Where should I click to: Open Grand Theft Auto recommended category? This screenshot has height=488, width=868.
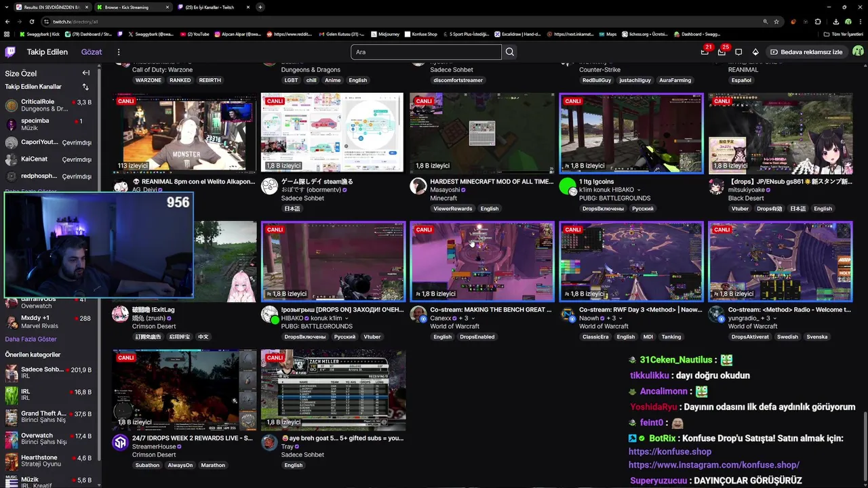coord(47,416)
